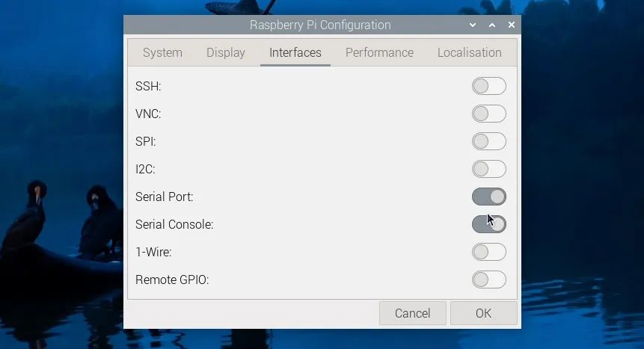Open the Localisation tab
Viewport: 644px width, 349px height.
pyautogui.click(x=470, y=52)
